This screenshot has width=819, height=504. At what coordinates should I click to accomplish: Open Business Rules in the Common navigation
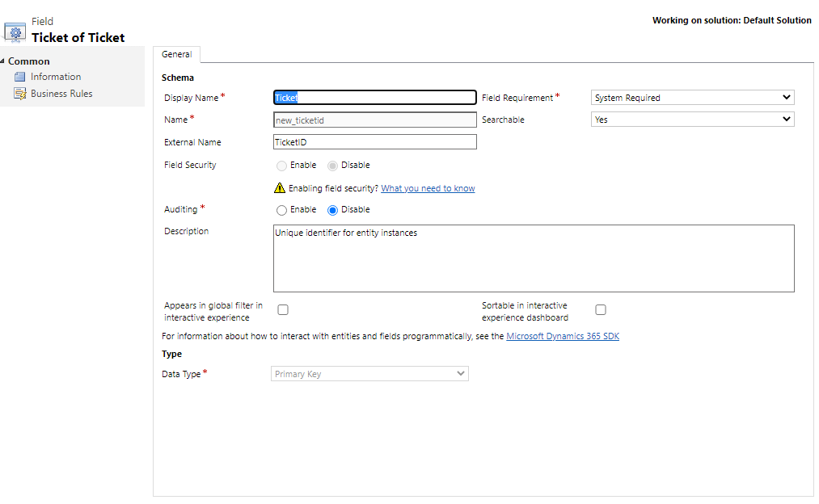pyautogui.click(x=61, y=94)
